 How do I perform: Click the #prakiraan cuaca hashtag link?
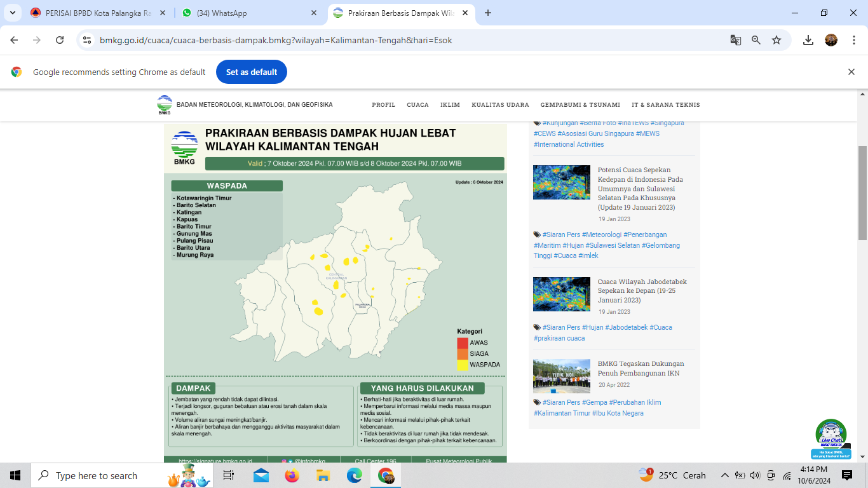559,338
